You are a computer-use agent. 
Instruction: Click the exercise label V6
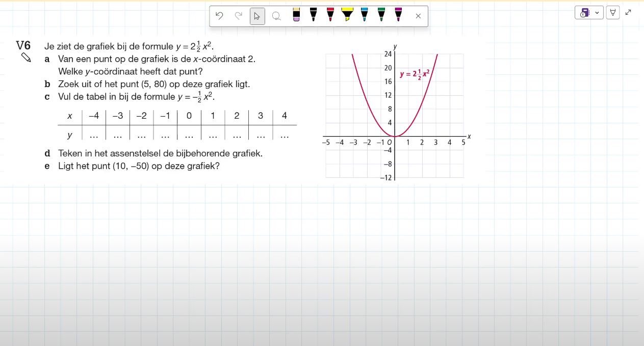(x=23, y=45)
